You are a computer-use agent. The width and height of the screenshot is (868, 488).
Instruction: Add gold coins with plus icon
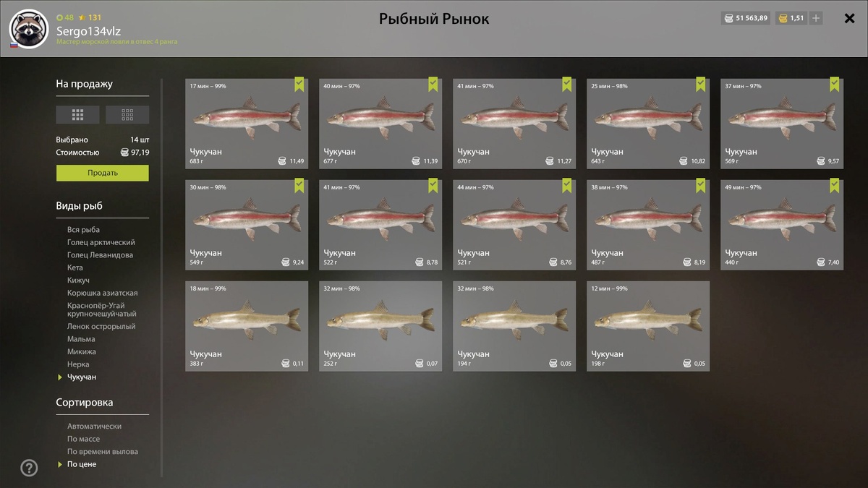pyautogui.click(x=816, y=18)
